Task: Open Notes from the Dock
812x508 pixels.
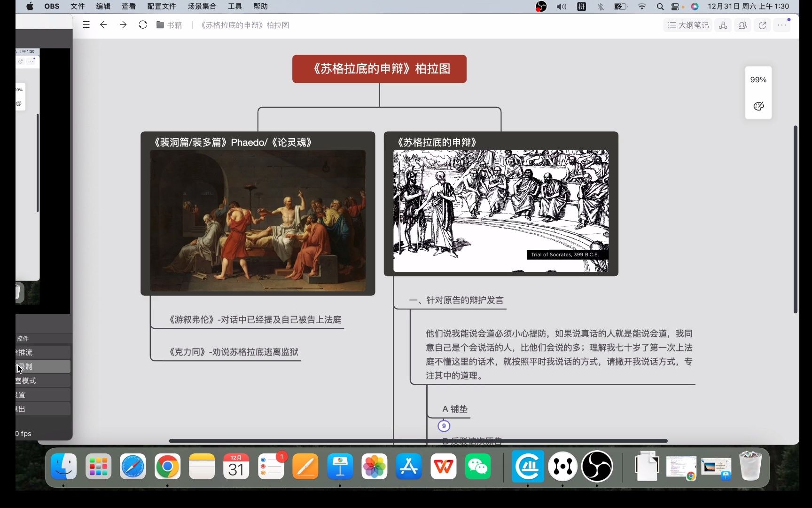Action: tap(202, 466)
